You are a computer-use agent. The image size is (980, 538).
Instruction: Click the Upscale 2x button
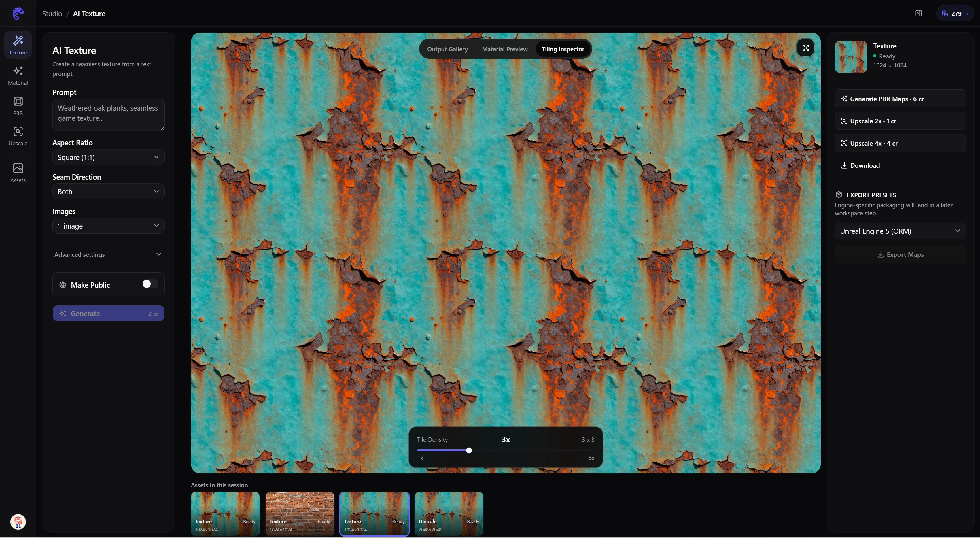coord(900,121)
